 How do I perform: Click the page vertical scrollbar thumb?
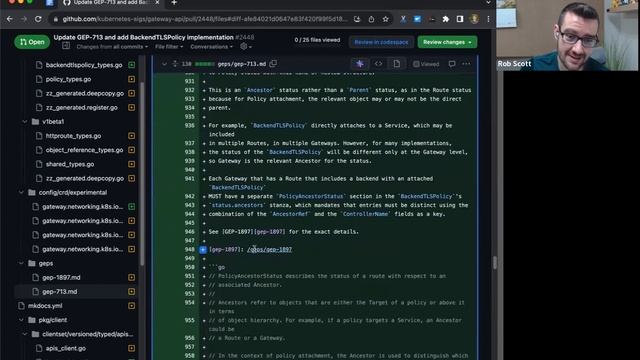click(495, 262)
